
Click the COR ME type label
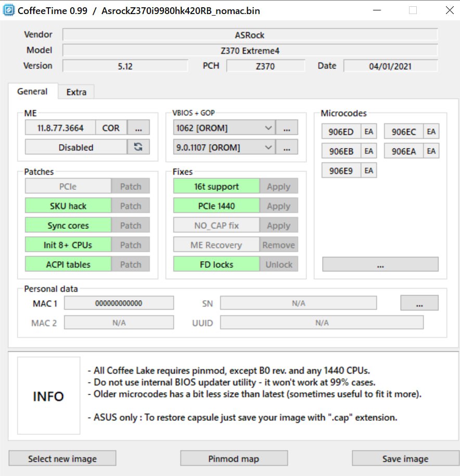click(111, 127)
